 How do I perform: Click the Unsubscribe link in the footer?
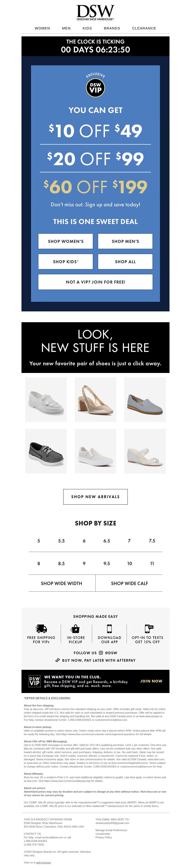tap(103, 834)
